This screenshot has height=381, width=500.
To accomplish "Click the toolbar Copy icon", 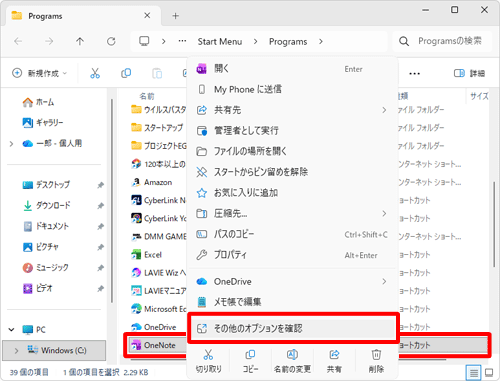I will click(126, 73).
